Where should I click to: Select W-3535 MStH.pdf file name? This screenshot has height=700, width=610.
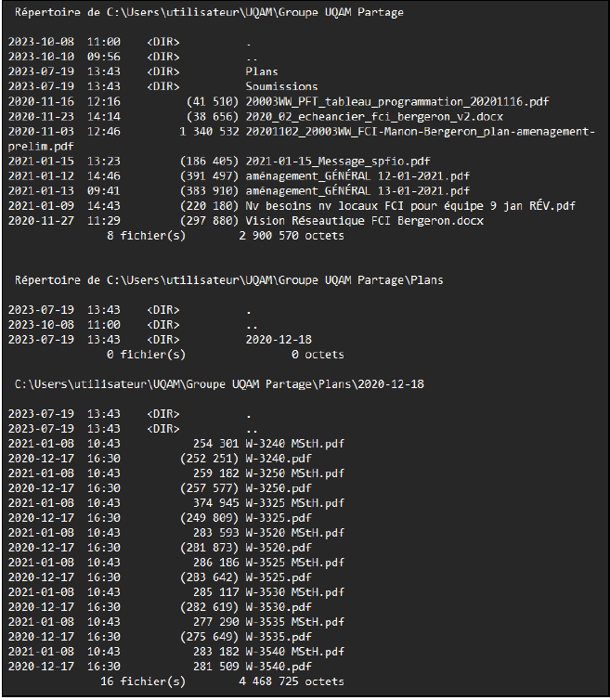click(294, 621)
